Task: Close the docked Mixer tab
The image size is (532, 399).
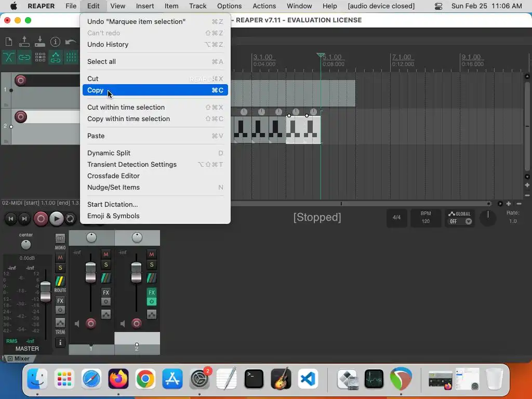Action: 10,358
